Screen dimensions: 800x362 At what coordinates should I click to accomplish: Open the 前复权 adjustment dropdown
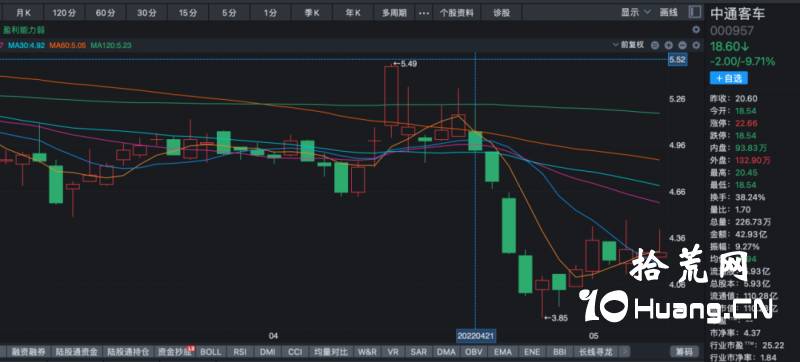pyautogui.click(x=629, y=45)
